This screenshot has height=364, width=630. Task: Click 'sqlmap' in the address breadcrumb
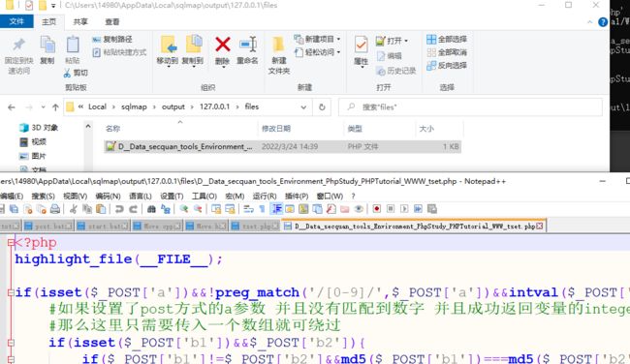point(134,106)
